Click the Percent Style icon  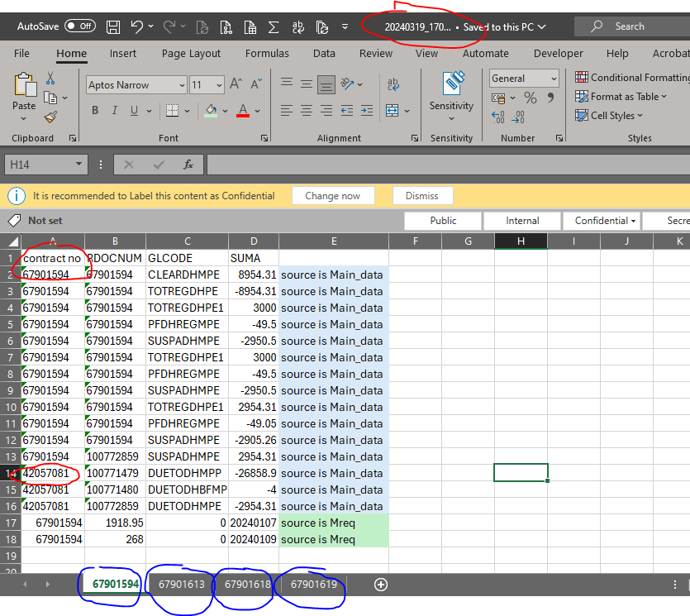pos(531,98)
